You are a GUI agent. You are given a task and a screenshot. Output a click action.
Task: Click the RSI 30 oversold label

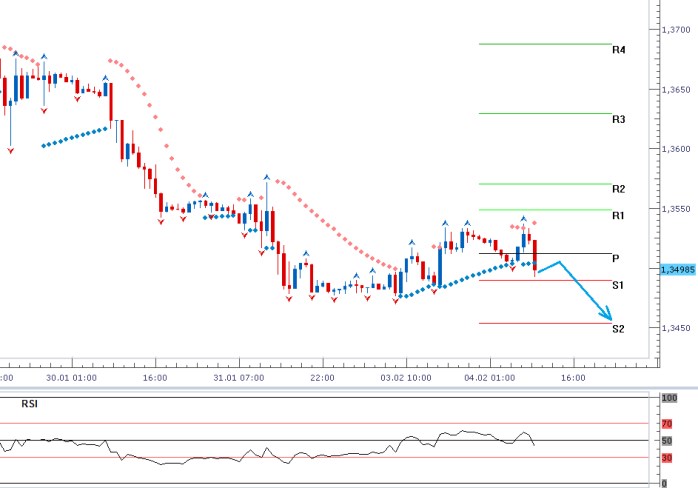(x=666, y=458)
